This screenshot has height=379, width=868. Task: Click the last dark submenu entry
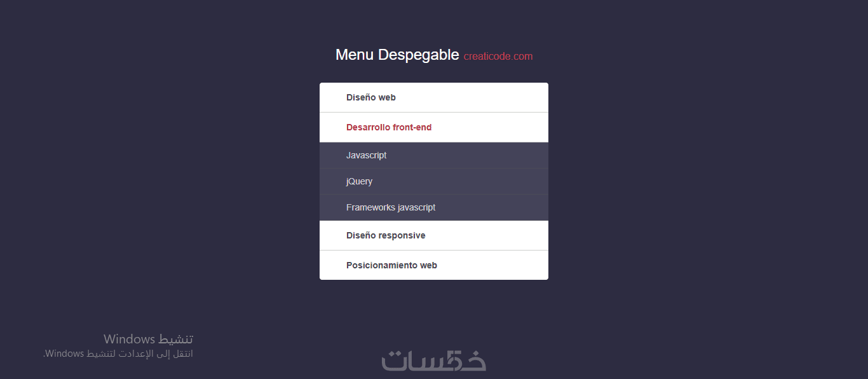point(391,207)
